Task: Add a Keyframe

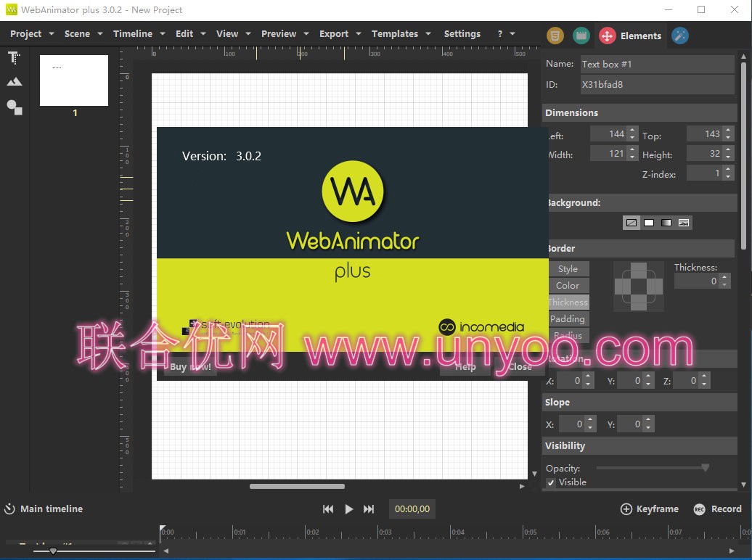Action: [x=650, y=509]
